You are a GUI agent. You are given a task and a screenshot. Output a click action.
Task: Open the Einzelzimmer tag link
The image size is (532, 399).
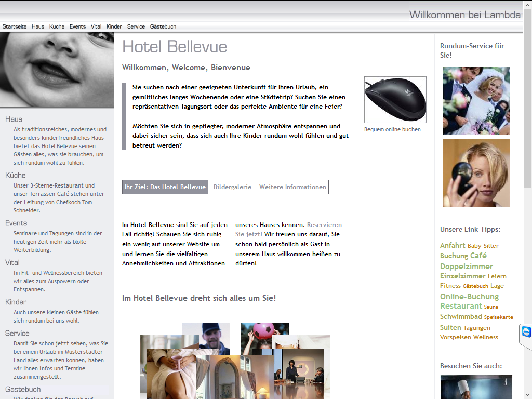(463, 276)
